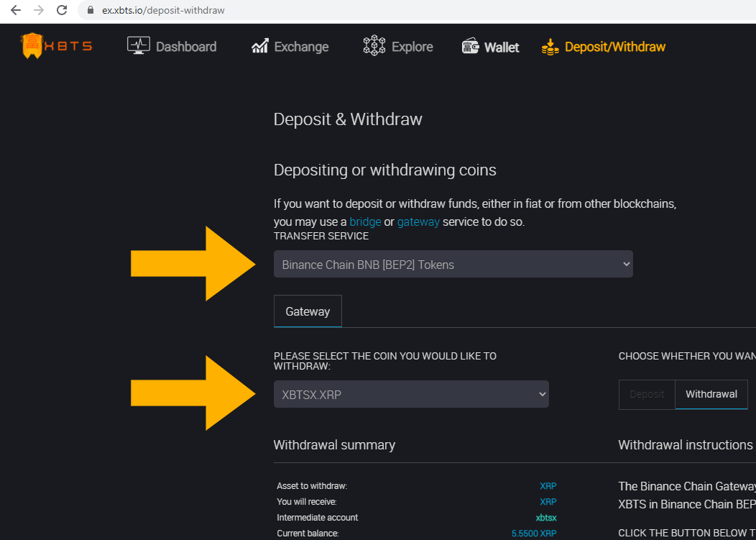Click the 'Withdrawal instructions' heading
The width and height of the screenshot is (756, 540).
point(685,445)
